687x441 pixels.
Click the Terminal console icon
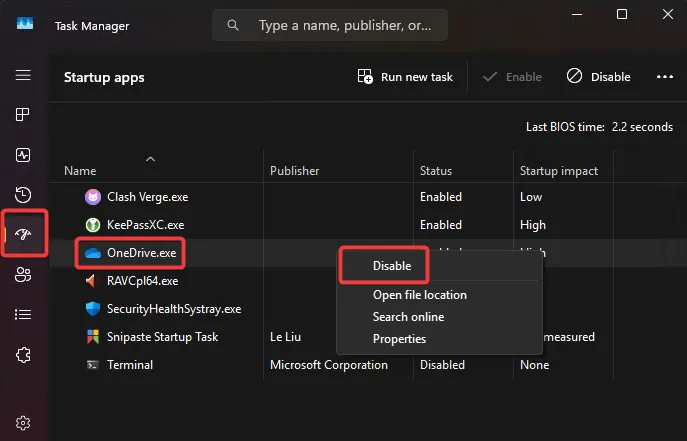92,365
